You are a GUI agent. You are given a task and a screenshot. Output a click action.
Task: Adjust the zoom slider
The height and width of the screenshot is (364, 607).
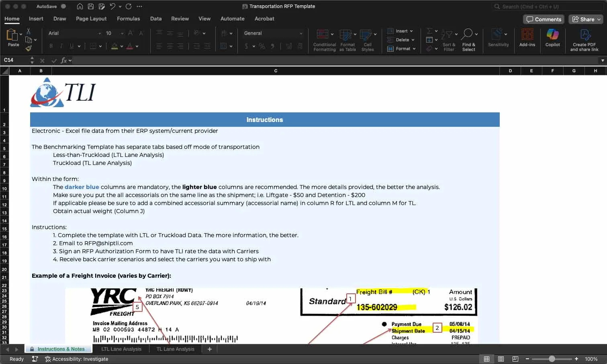pyautogui.click(x=552, y=359)
